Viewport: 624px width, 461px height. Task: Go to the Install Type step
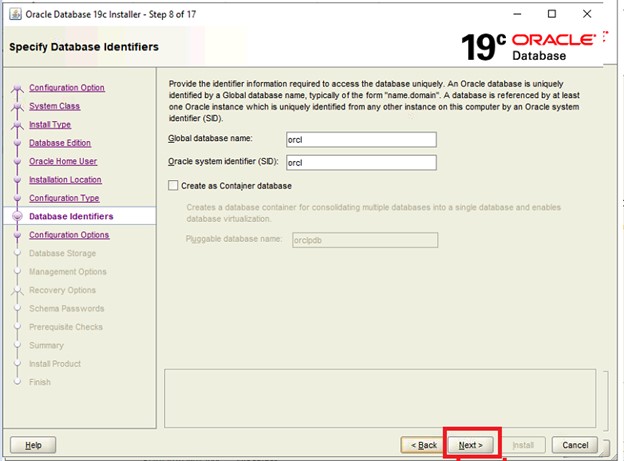tap(50, 125)
